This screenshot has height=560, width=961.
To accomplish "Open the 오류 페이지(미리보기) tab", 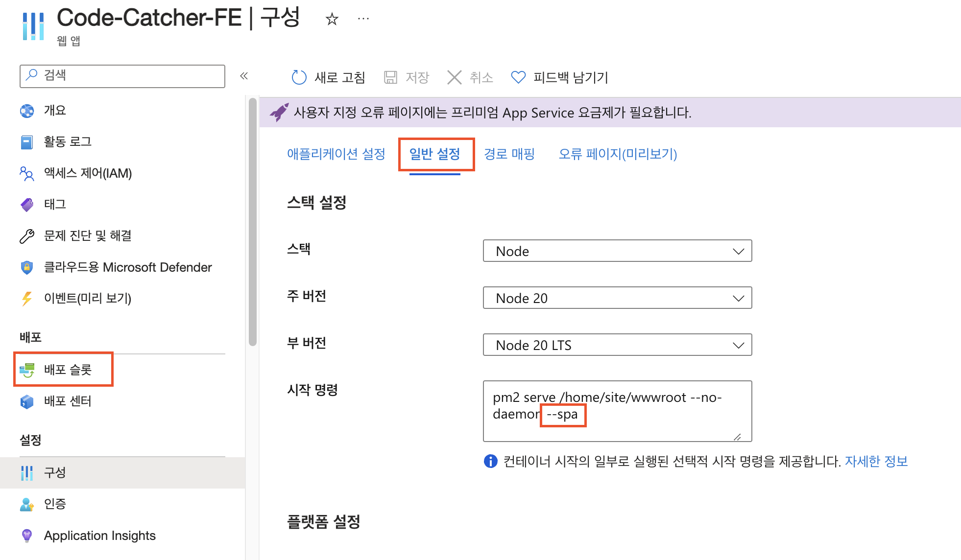I will pos(618,154).
